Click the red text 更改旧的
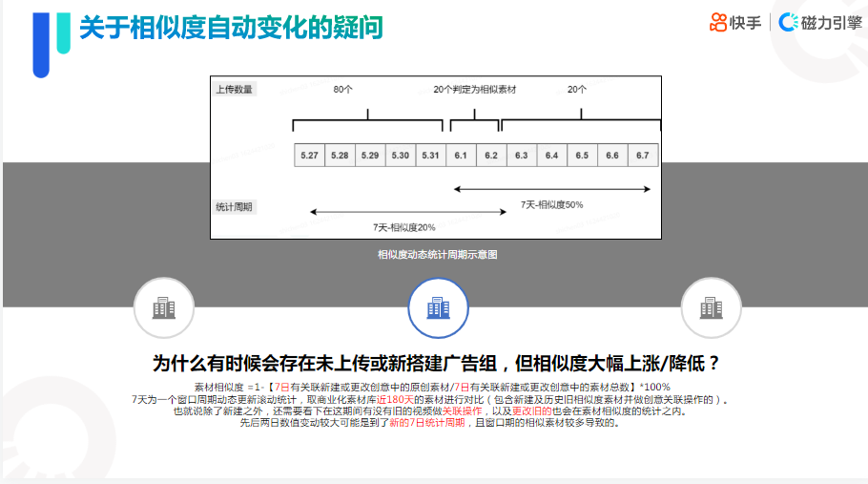Screen dimensions: 868x484 [531, 410]
